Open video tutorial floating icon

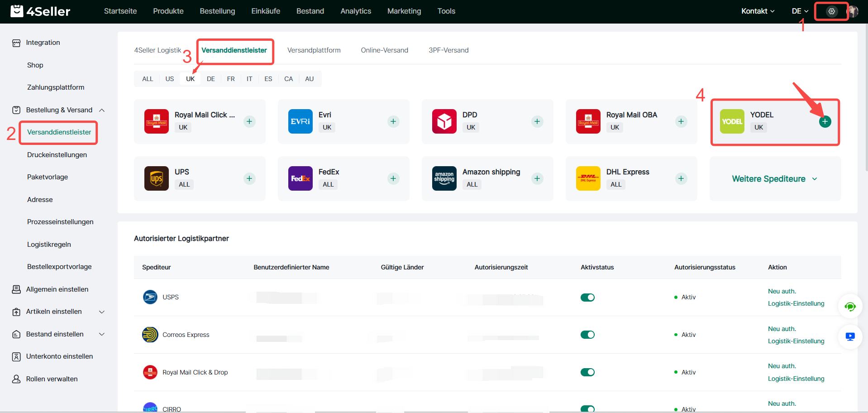(x=850, y=336)
